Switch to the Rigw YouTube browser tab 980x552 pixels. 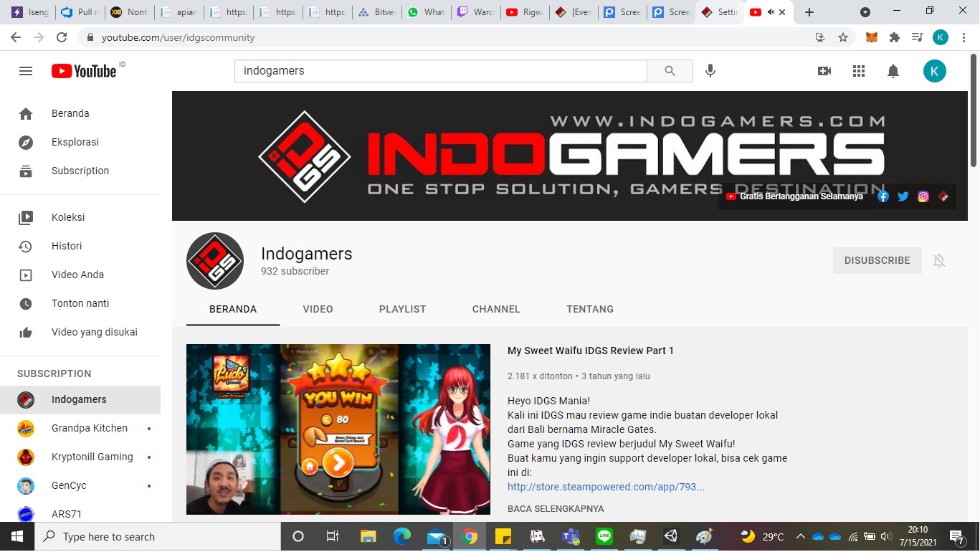[x=526, y=12]
